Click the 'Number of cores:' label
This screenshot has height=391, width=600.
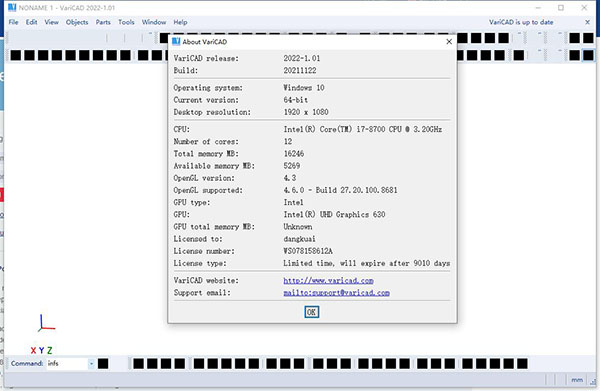click(206, 142)
